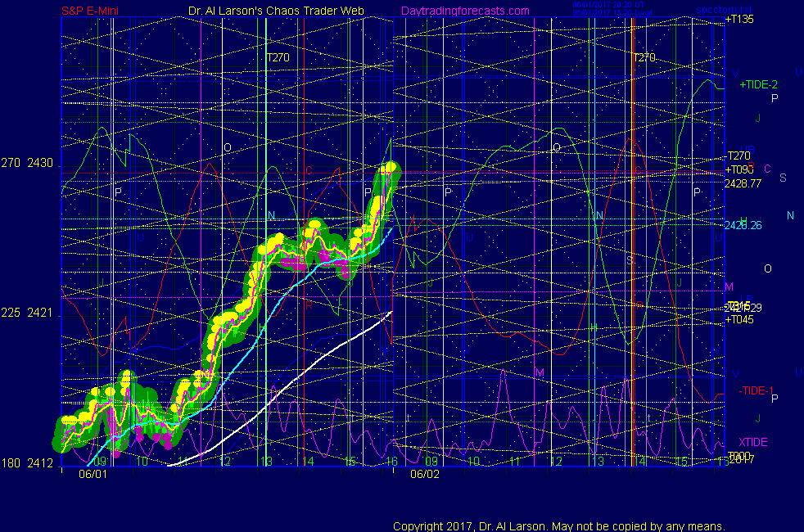
Task: Click the cyan N label inside the 06/01 panel
Action: (x=271, y=216)
